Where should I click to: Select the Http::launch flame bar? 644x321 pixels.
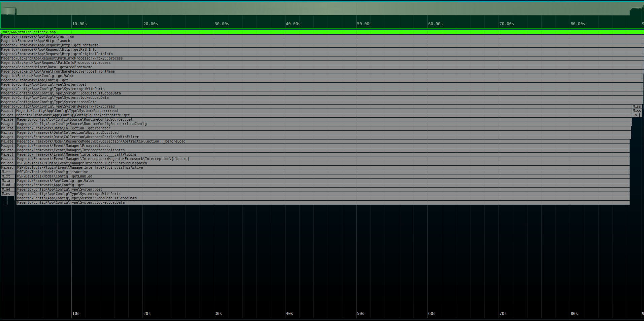pyautogui.click(x=322, y=41)
